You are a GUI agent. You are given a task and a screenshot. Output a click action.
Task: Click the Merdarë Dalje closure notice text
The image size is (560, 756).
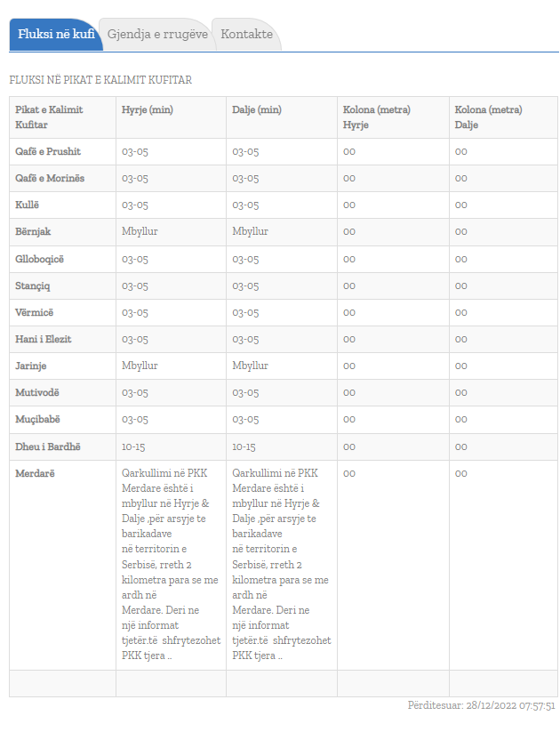coord(281,564)
